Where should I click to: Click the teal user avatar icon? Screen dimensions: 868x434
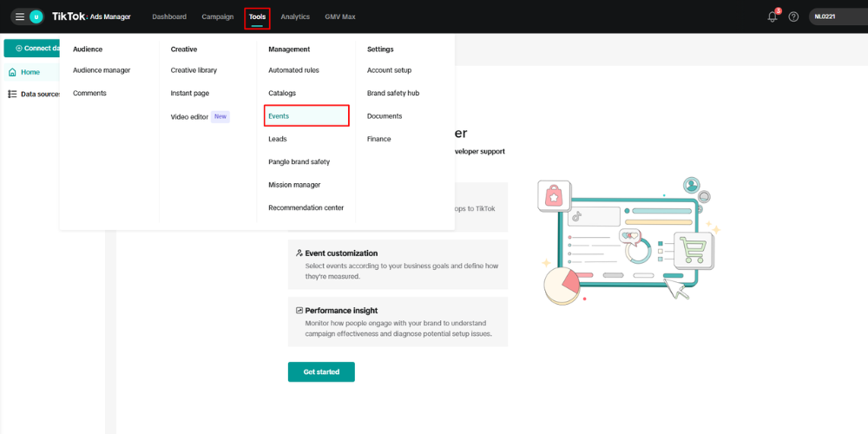(36, 16)
